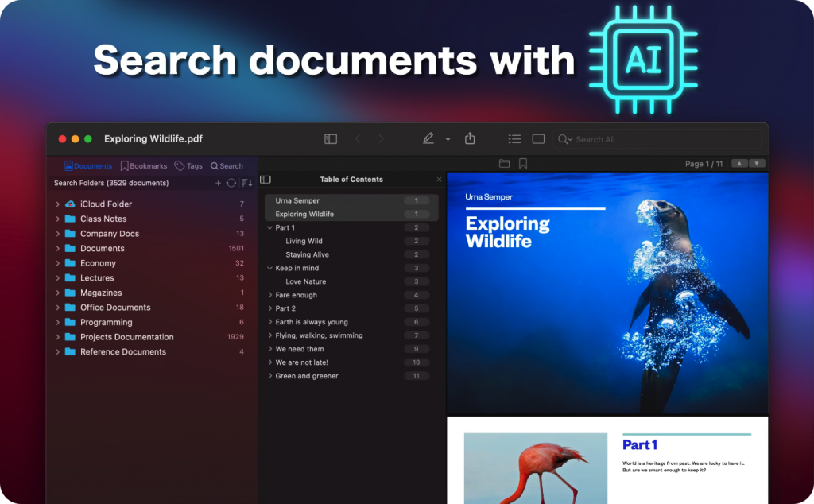Select the annotation pen tool
814x504 pixels.
click(429, 138)
